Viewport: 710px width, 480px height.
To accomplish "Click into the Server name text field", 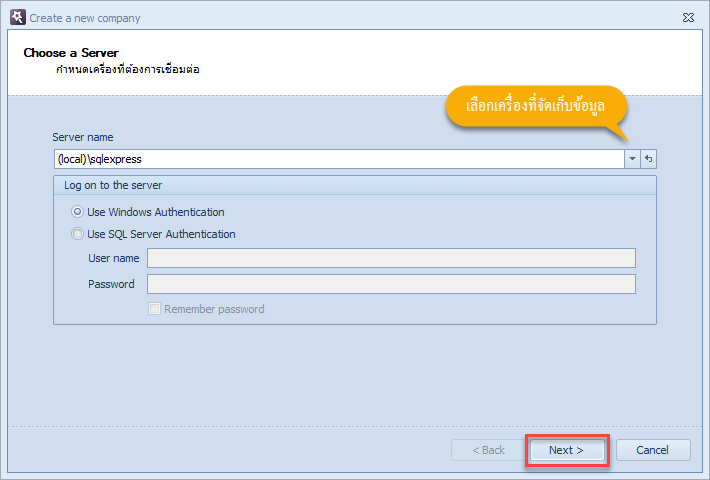I will point(339,159).
